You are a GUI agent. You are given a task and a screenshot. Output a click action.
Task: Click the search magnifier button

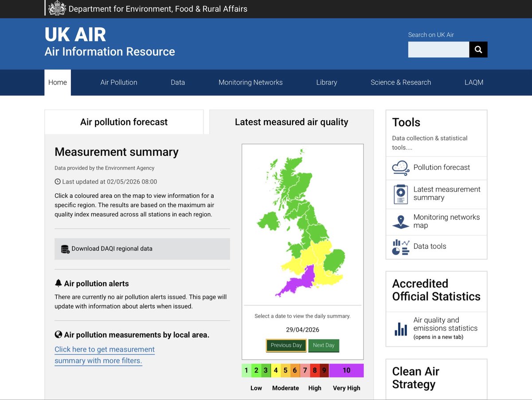pos(478,50)
